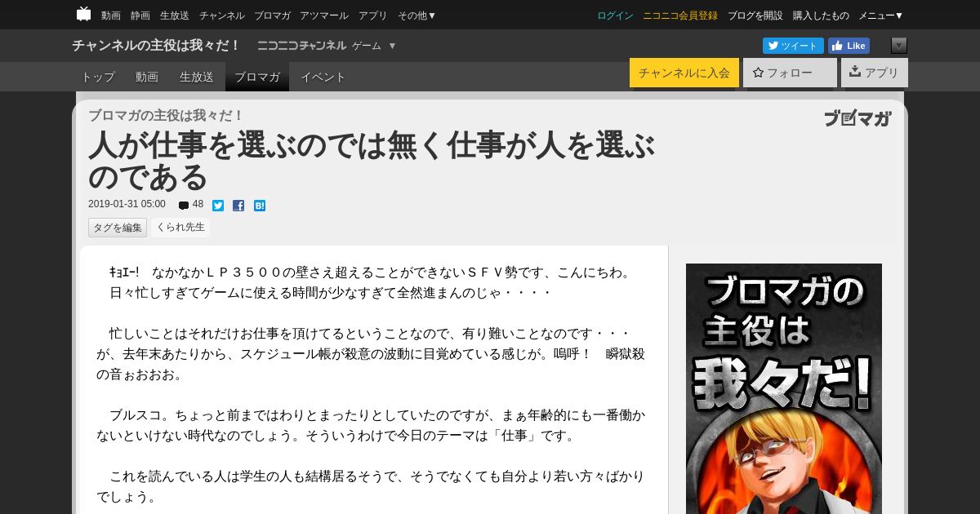Open channel title チャンネルの主役は我々だ！
The height and width of the screenshot is (514, 980).
coord(157,45)
